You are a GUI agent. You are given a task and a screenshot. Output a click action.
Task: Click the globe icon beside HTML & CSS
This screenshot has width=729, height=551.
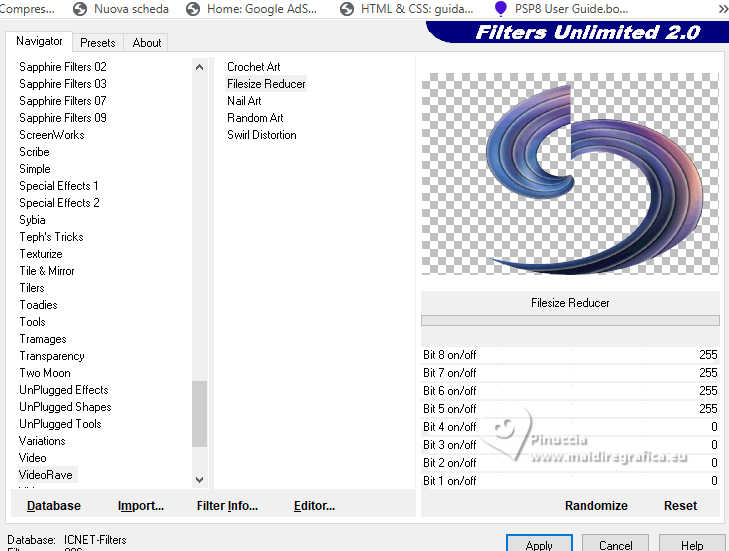[346, 9]
